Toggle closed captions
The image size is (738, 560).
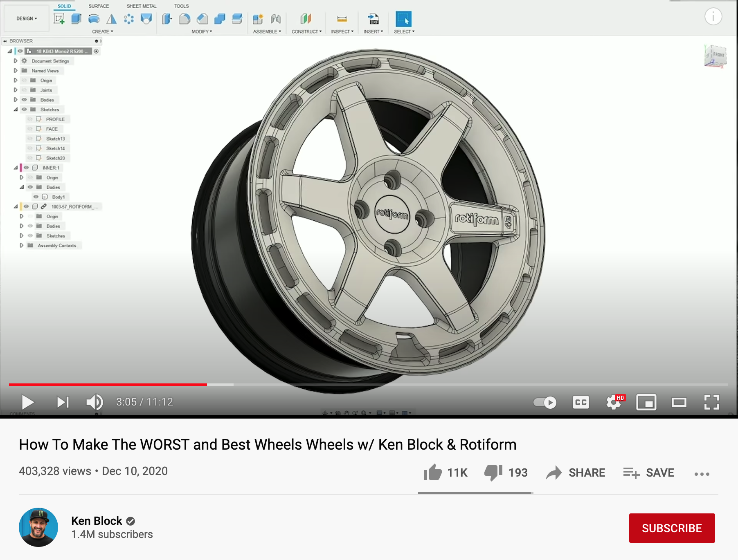click(581, 402)
